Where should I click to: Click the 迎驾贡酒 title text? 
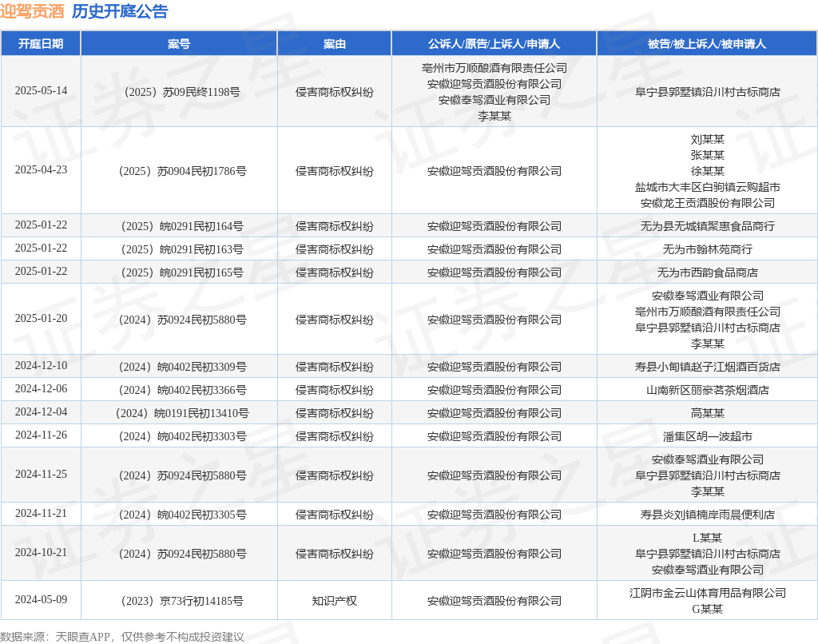click(32, 11)
